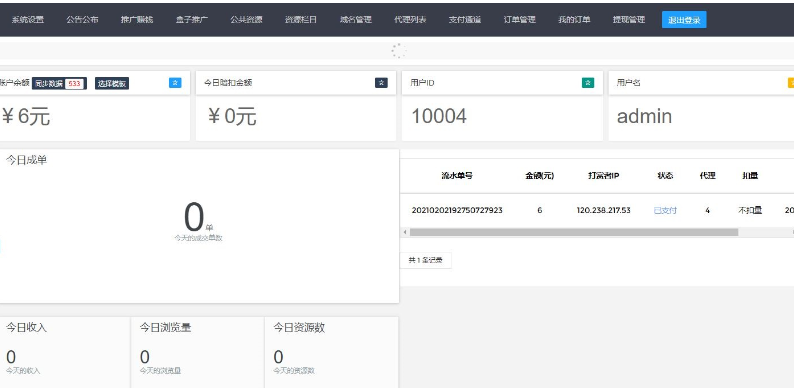Image resolution: width=794 pixels, height=388 pixels.
Task: Click the 共 1 条记录 pagination label
Action: (x=425, y=260)
